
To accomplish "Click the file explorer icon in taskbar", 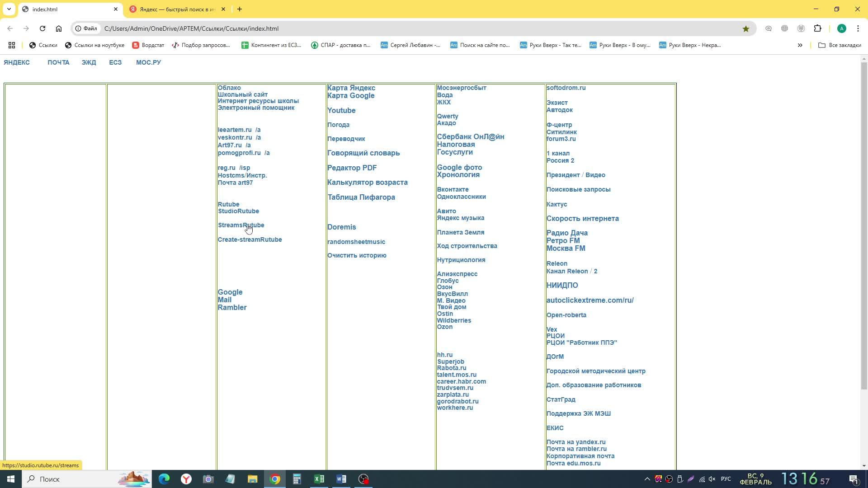I will (x=253, y=480).
